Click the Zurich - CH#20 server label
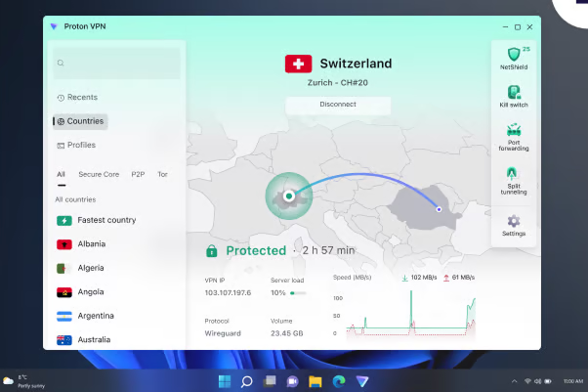This screenshot has height=392, width=588. [338, 83]
